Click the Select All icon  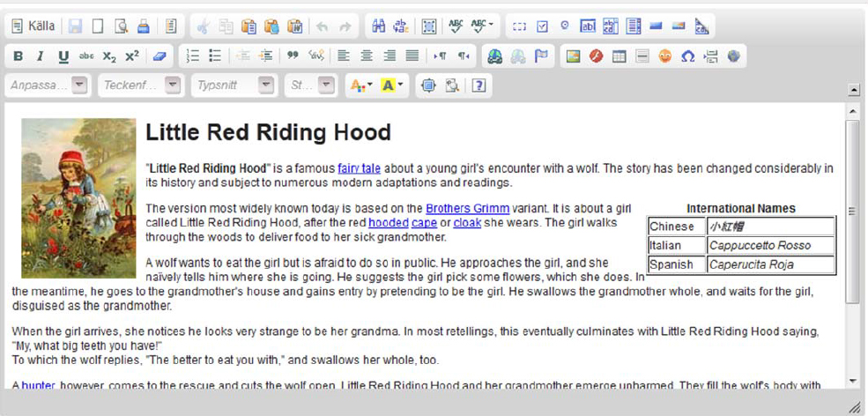click(x=429, y=26)
